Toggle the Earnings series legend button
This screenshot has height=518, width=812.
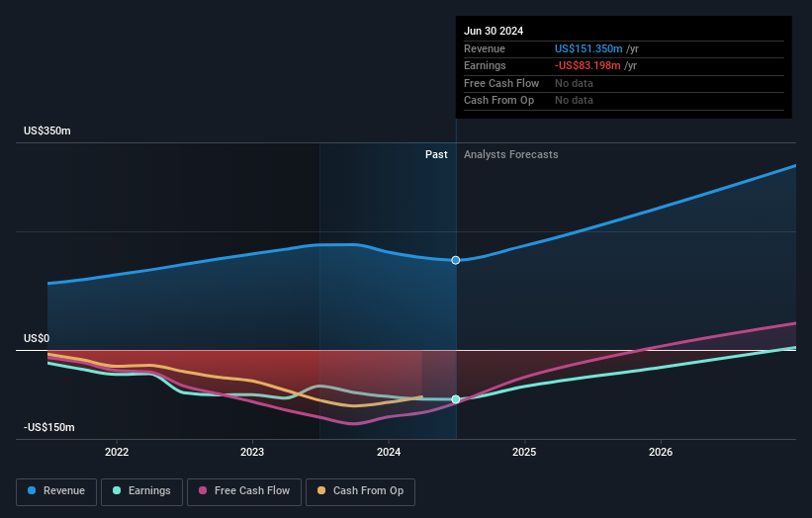(141, 491)
